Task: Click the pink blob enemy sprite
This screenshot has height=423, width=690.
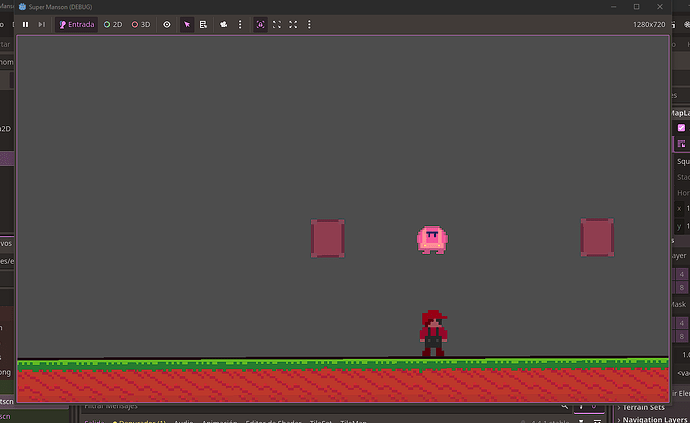Action: [x=433, y=240]
